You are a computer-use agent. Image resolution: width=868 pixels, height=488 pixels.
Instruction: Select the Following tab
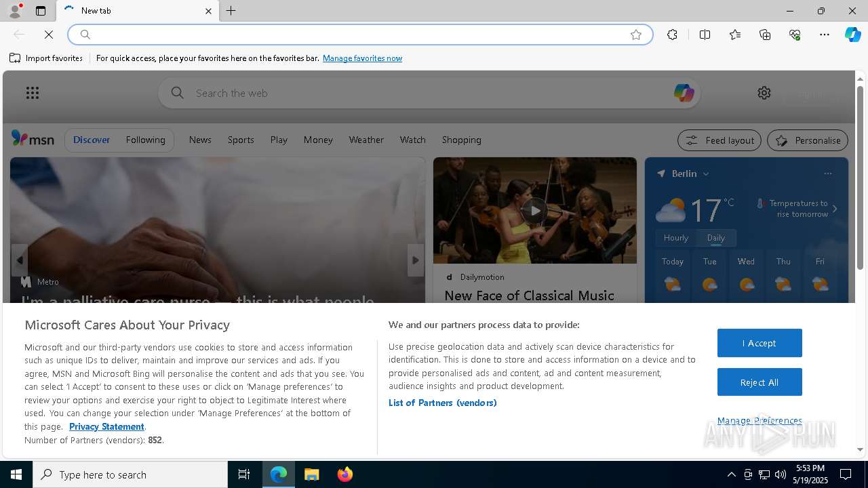pyautogui.click(x=145, y=140)
